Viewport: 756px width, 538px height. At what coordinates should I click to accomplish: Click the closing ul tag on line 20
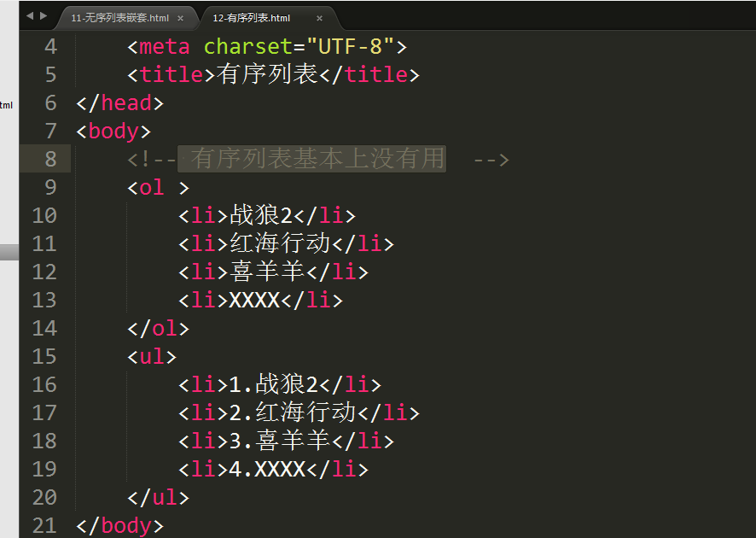[x=158, y=498]
